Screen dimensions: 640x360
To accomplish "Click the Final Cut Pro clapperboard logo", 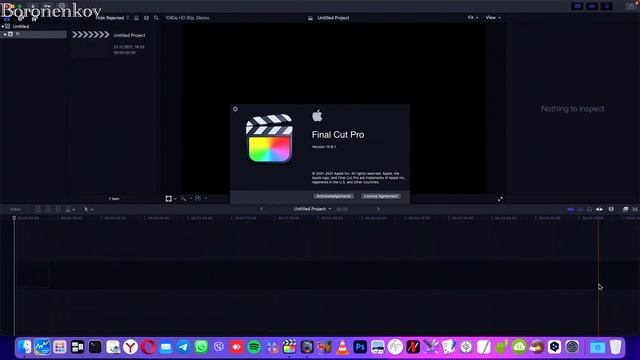I will [269, 138].
